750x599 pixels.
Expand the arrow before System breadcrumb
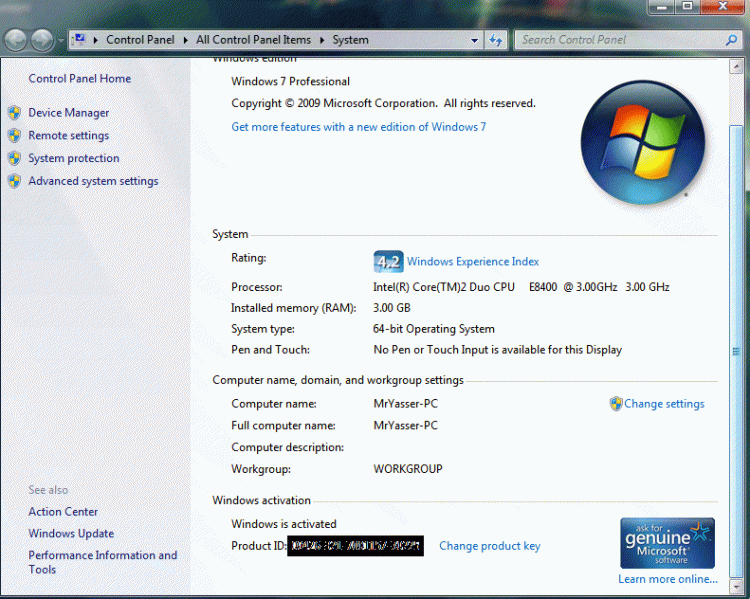point(322,40)
